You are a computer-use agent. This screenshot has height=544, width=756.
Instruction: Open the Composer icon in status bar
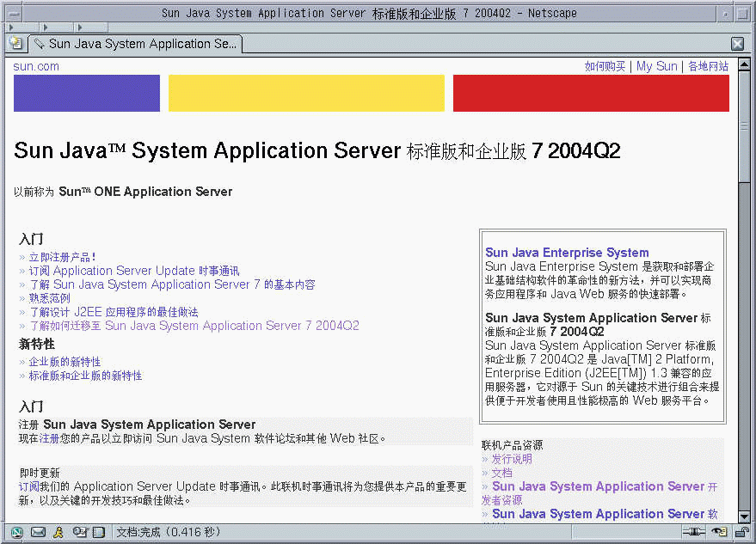tap(79, 532)
